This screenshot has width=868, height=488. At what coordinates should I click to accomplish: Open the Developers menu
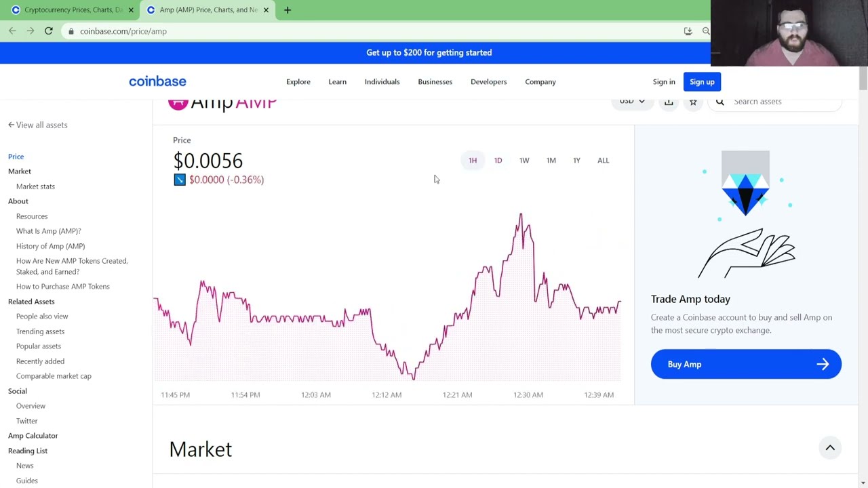(488, 82)
